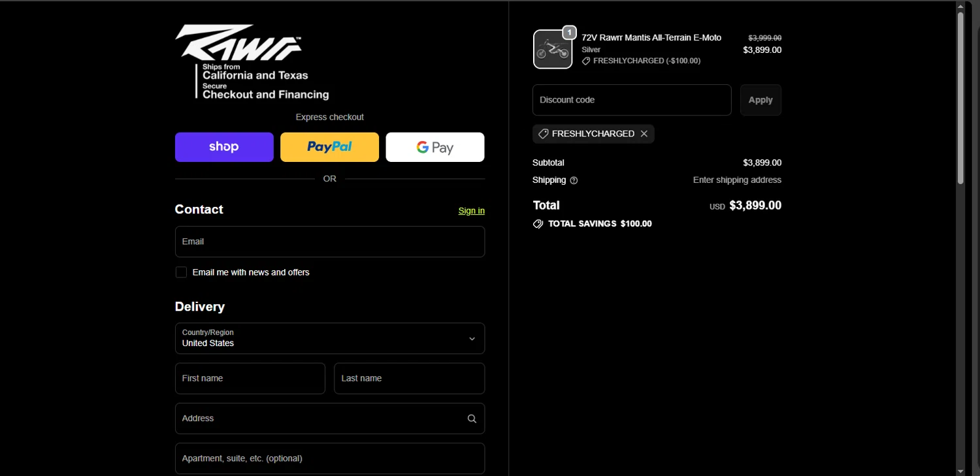The image size is (980, 476).
Task: Open the Country/Region dropdown
Action: tap(330, 338)
